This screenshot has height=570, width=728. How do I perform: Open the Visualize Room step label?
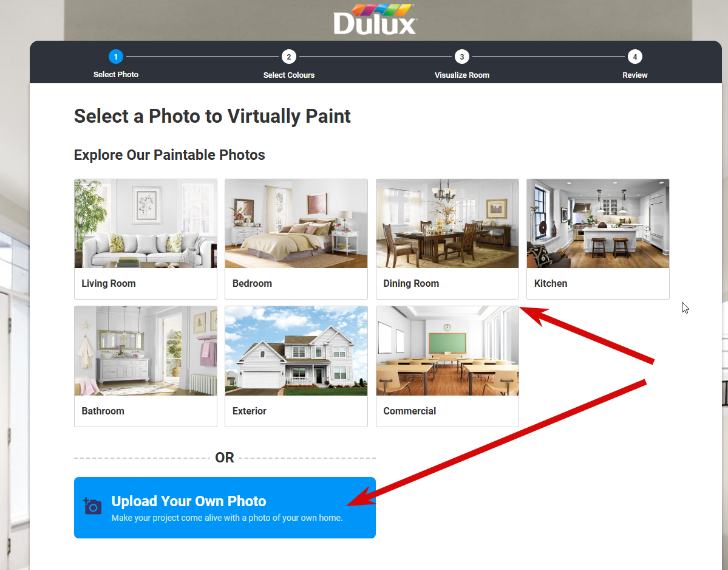point(461,75)
